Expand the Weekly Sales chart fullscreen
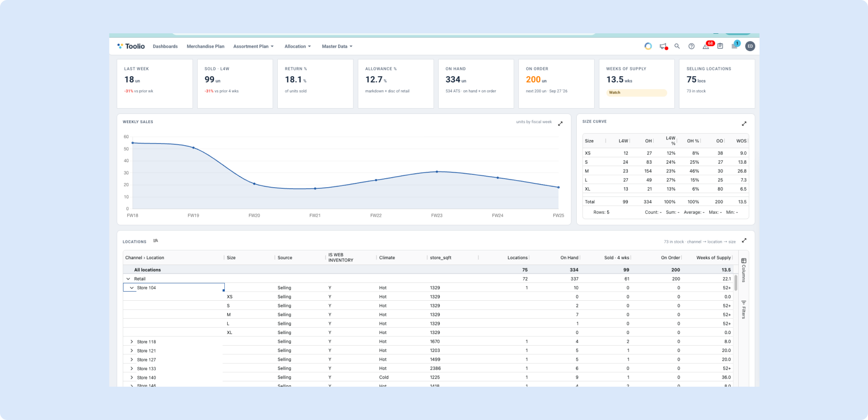The width and height of the screenshot is (868, 420). (x=560, y=124)
